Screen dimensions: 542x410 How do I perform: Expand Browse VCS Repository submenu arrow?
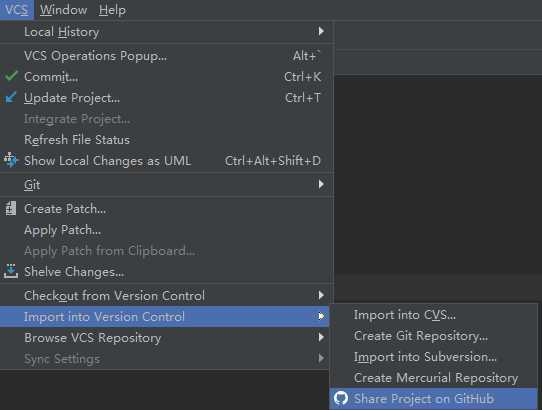(x=321, y=337)
